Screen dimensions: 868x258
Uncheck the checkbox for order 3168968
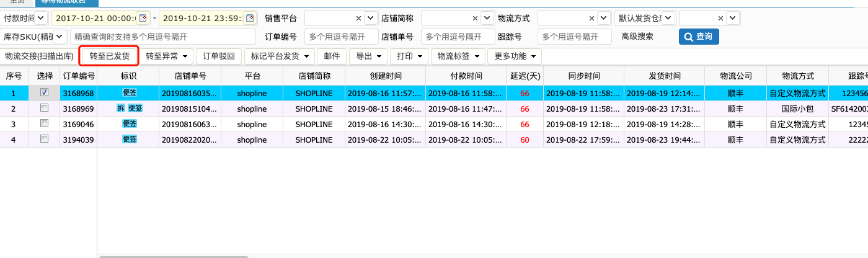(44, 92)
